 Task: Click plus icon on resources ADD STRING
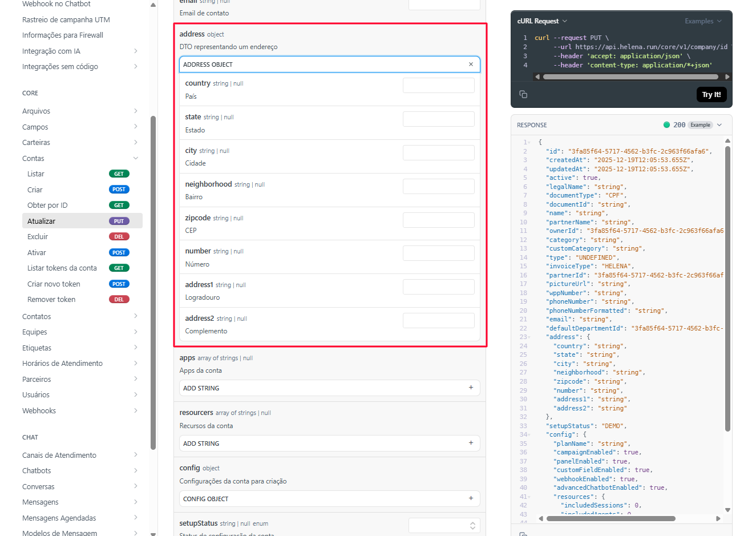click(x=471, y=443)
